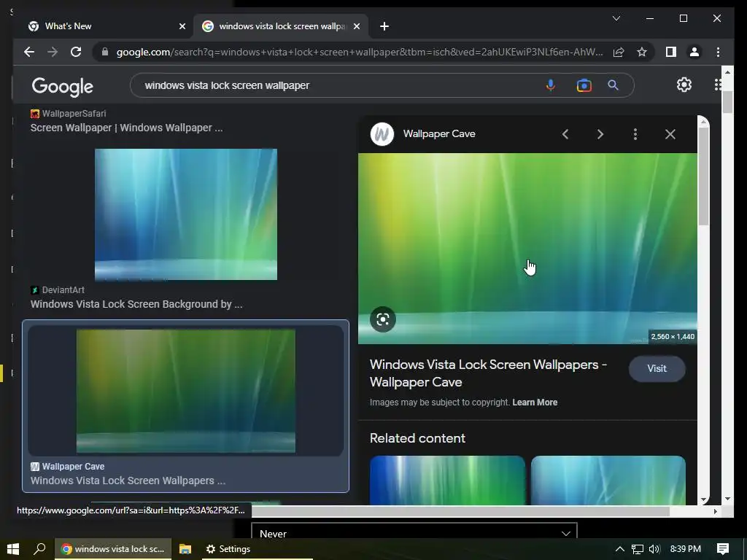This screenshot has height=560, width=747.
Task: View site info via lock icon
Action: pos(105,52)
